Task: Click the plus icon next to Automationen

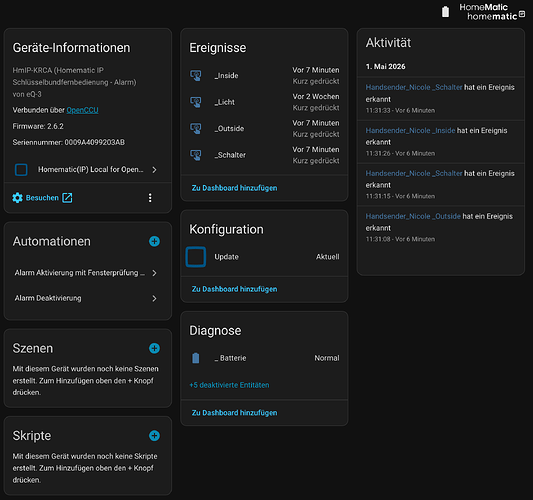Action: point(154,241)
